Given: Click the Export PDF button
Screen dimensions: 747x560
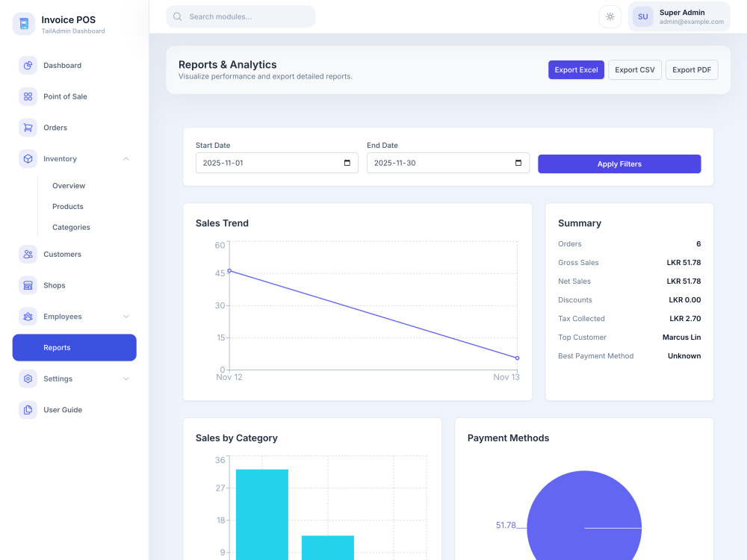Looking at the screenshot, I should click(x=691, y=70).
